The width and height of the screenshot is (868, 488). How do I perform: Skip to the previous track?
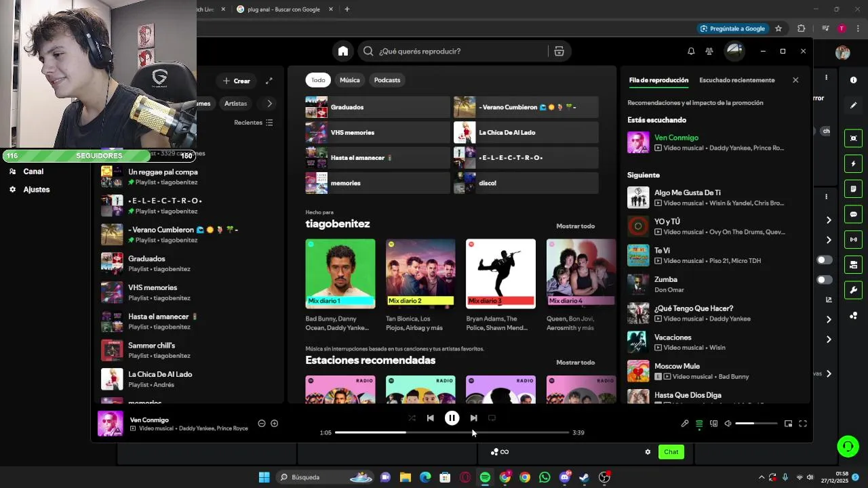pos(431,418)
